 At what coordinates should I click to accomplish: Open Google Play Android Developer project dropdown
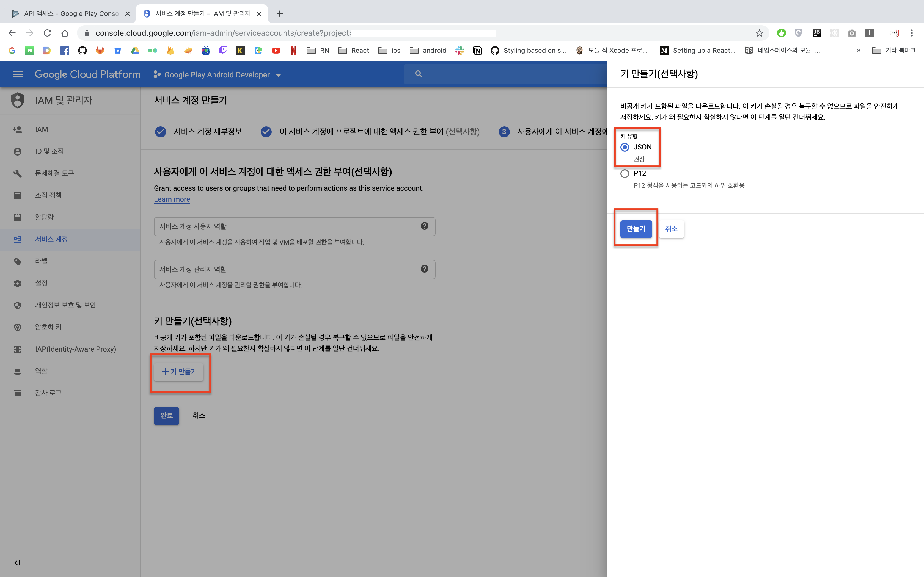coord(218,75)
